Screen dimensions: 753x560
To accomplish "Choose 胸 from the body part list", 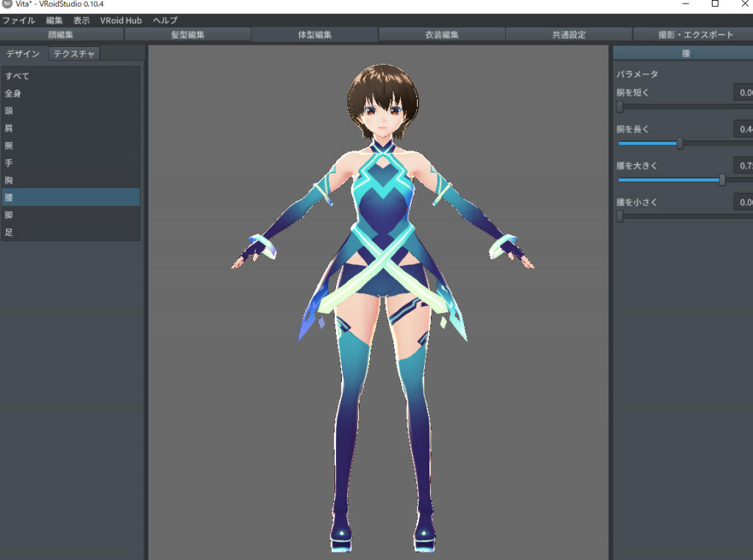I will click(x=9, y=180).
